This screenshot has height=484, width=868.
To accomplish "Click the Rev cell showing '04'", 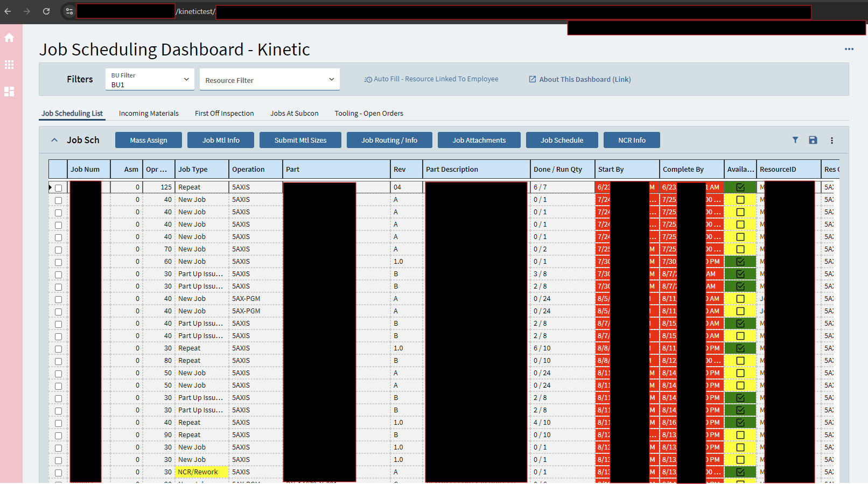I will (407, 187).
